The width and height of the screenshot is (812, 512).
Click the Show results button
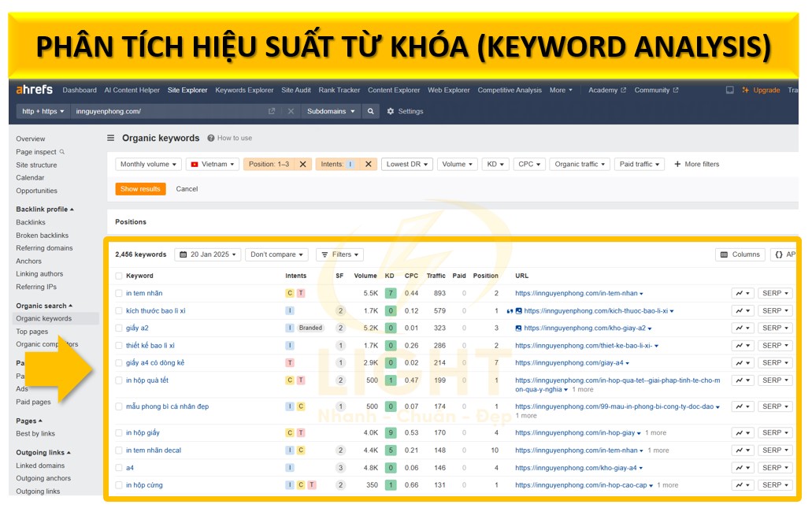coord(140,189)
